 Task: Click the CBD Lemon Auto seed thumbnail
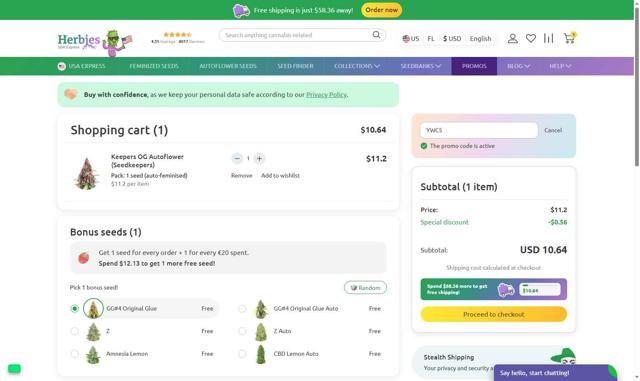[x=261, y=354]
